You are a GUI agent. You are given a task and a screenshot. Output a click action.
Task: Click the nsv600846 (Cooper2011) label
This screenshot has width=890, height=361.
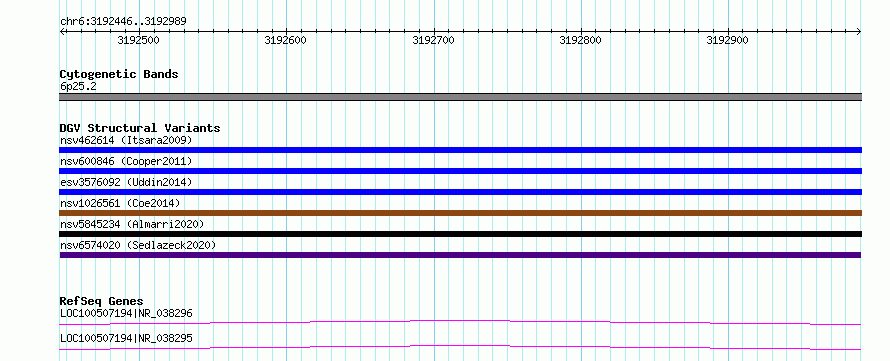[126, 161]
